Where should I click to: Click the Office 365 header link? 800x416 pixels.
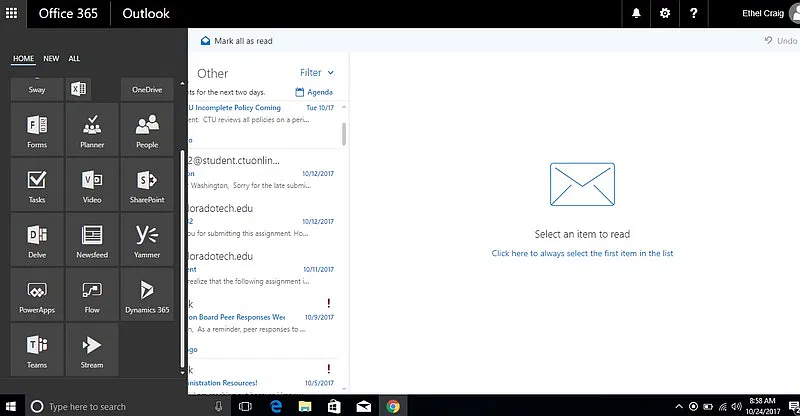point(68,14)
